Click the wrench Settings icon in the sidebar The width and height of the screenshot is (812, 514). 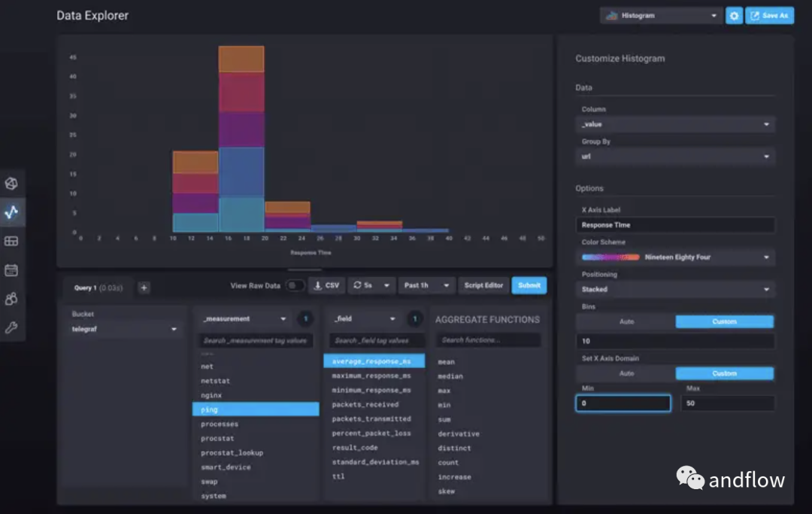click(x=11, y=327)
